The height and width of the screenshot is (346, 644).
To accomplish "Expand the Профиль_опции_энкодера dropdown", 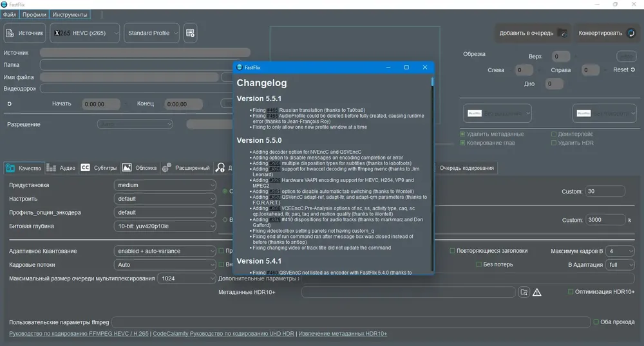I will point(165,212).
